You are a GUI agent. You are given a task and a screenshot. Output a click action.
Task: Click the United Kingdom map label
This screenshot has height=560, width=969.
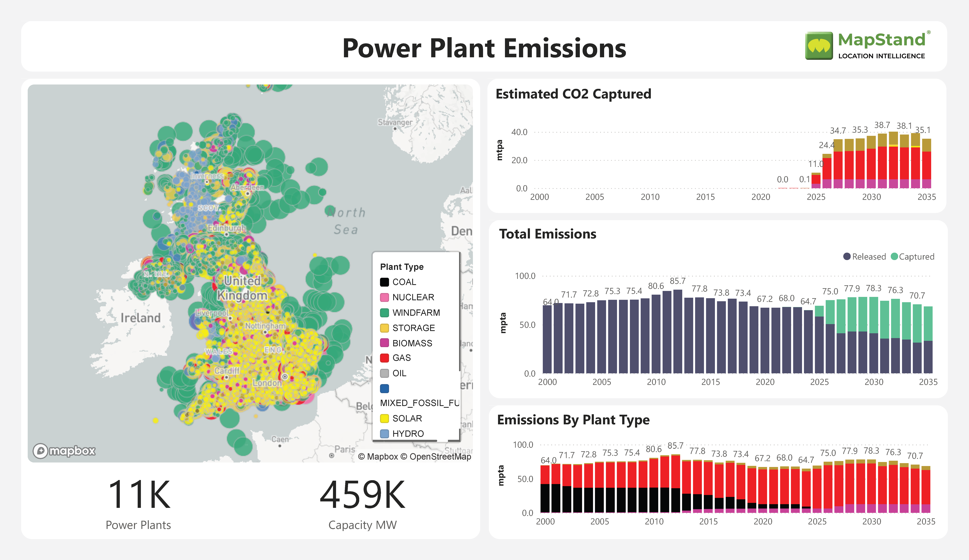pyautogui.click(x=242, y=288)
